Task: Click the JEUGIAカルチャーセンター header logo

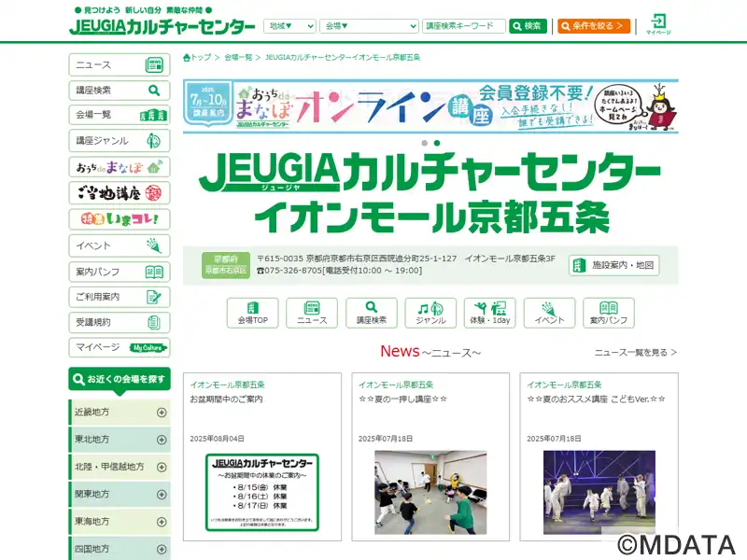Action: (x=162, y=26)
